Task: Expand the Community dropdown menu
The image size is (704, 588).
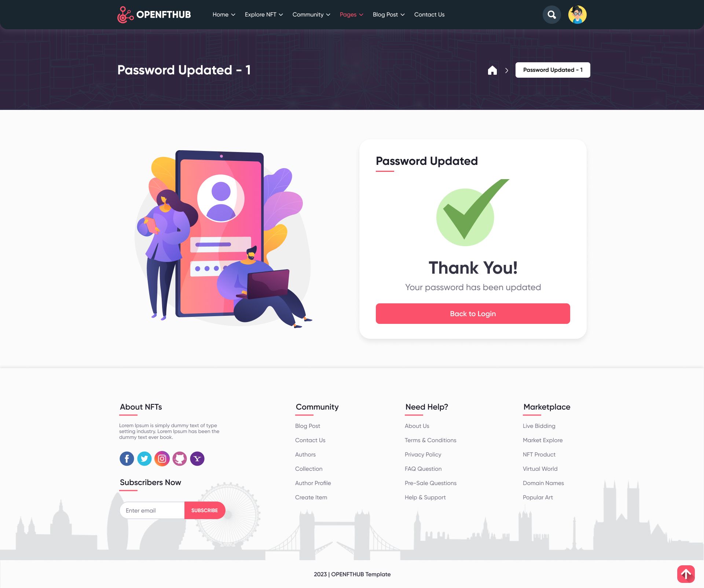Action: (x=311, y=15)
